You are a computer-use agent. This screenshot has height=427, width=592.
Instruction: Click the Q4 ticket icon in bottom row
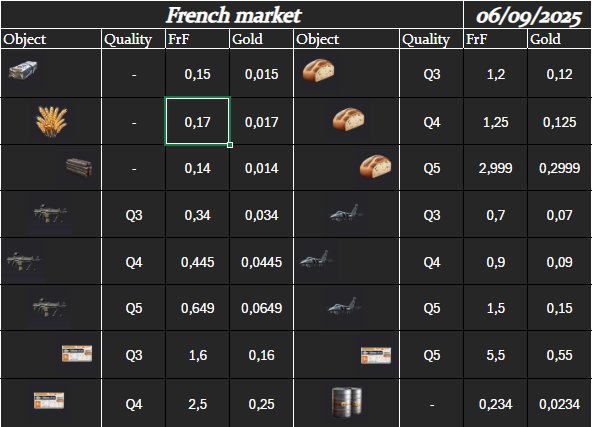[x=49, y=401]
